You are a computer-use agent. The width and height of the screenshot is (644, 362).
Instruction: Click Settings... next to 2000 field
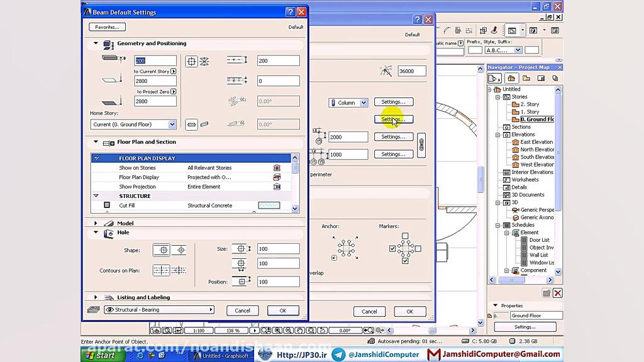(394, 136)
